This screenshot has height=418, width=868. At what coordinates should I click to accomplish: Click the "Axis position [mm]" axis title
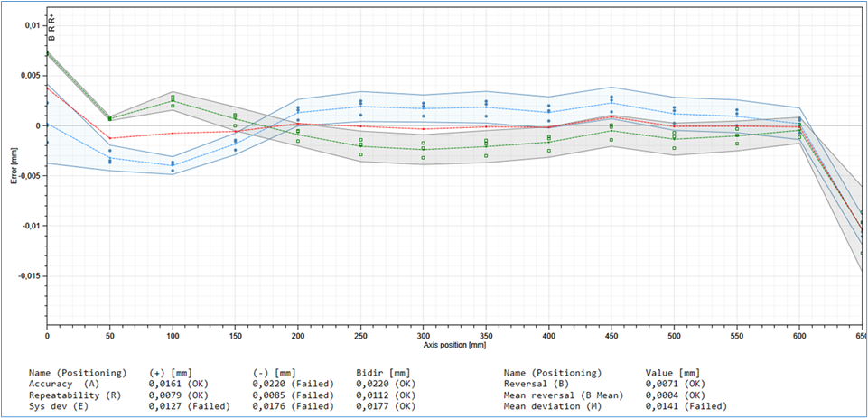click(x=451, y=345)
